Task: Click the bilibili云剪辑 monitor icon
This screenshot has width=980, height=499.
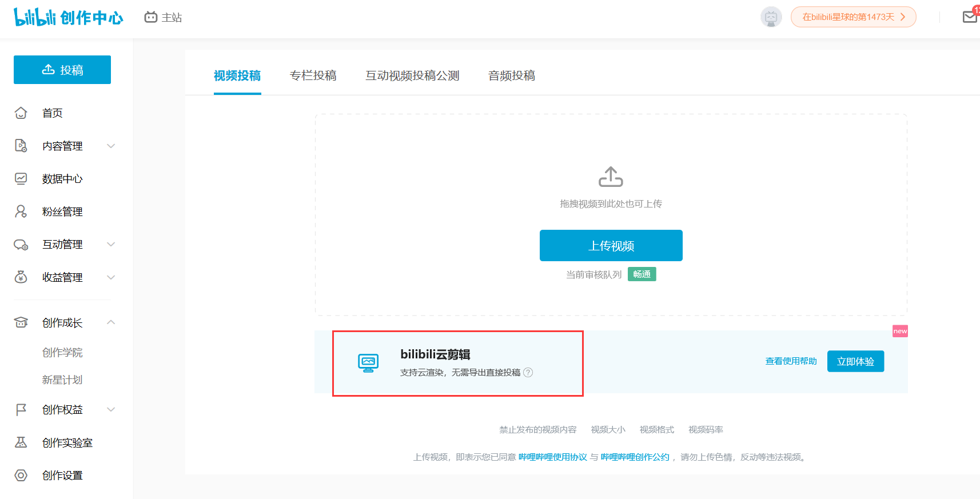Action: click(x=368, y=363)
